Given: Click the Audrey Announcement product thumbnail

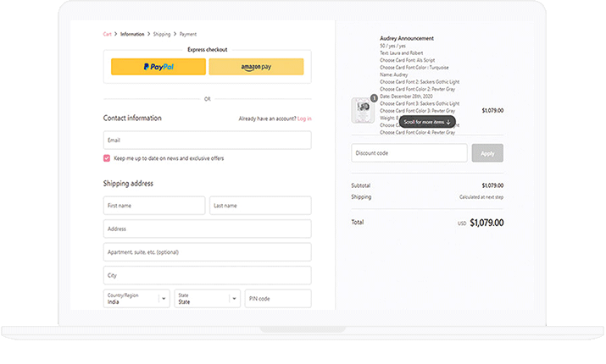Looking at the screenshot, I should [x=363, y=111].
